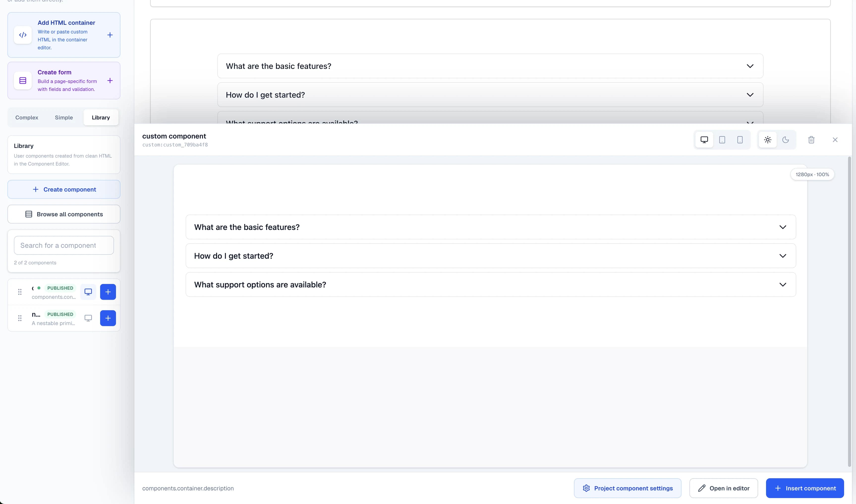This screenshot has height=504, width=856.
Task: Click the Create form title
Action: (x=54, y=72)
